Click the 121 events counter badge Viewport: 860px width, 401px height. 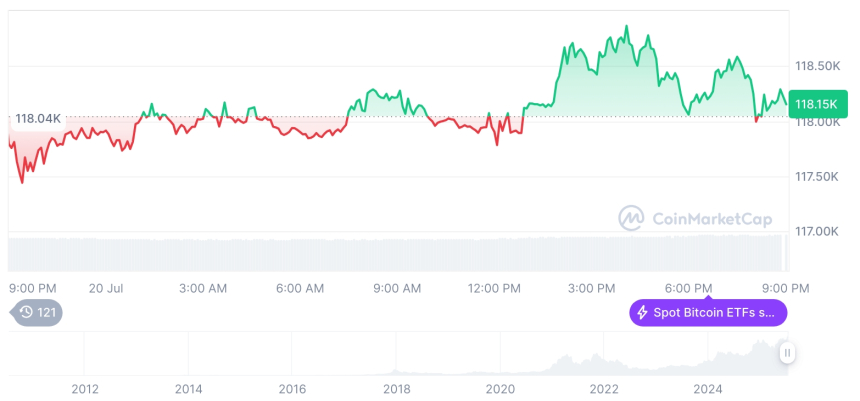[46, 313]
